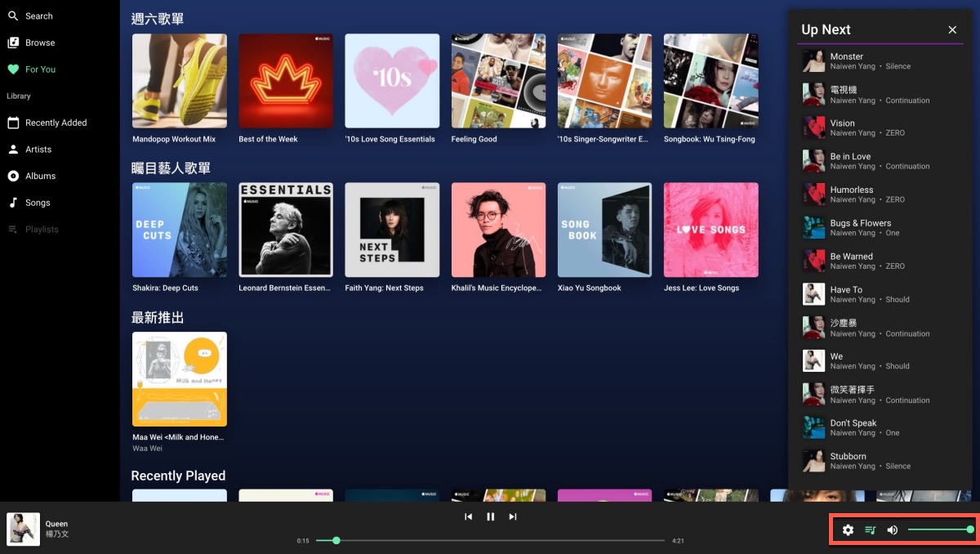This screenshot has height=554, width=980.
Task: Play Be in Love in Up Next
Action: point(880,161)
